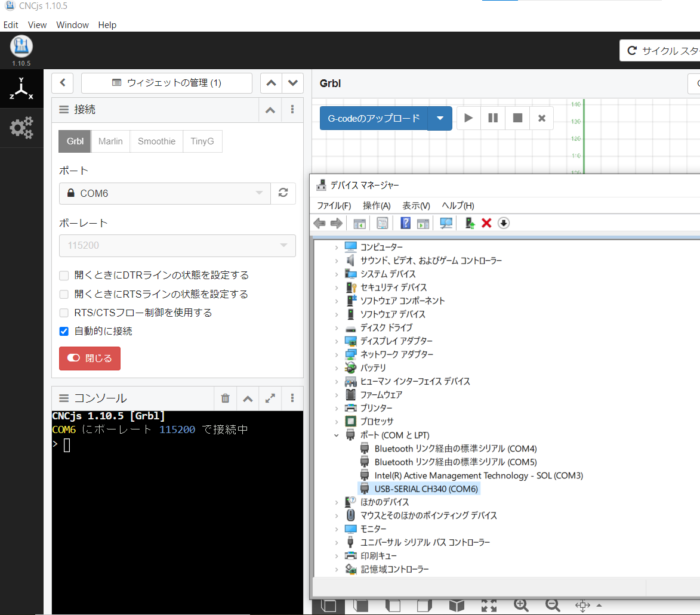Click the ウィジェットの管理 button
The width and height of the screenshot is (700, 615).
pos(166,83)
